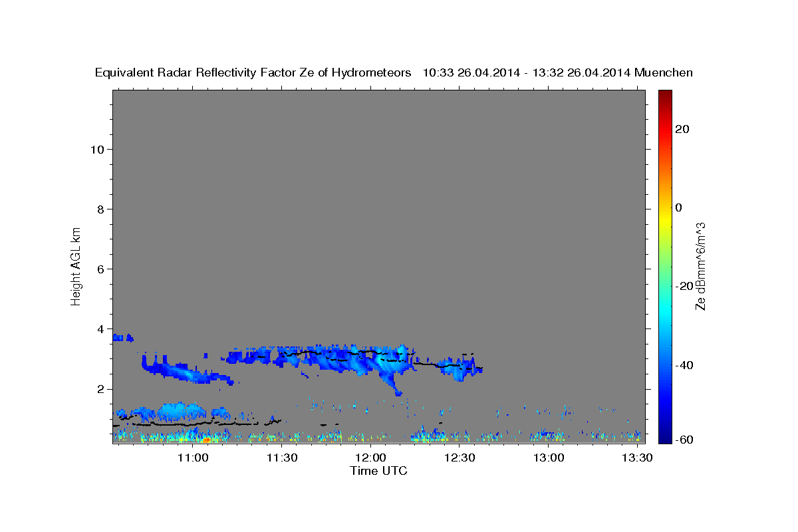Click the 'Ze dBmm^6/m^3' colorbar label
This screenshot has height=532, width=798.
coord(700,266)
